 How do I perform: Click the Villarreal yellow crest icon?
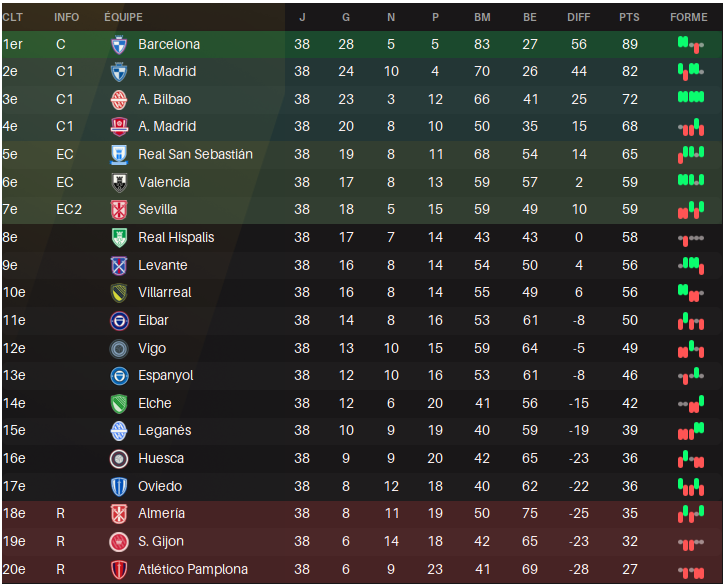pos(119,292)
